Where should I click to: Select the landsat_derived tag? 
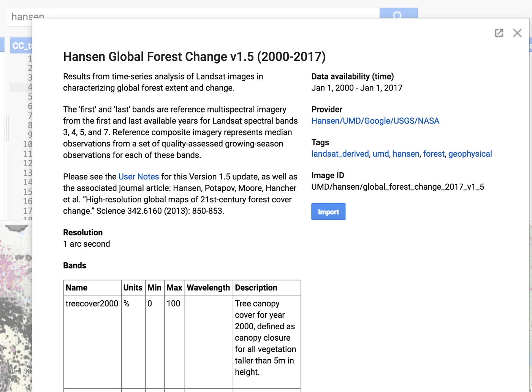pyautogui.click(x=340, y=154)
